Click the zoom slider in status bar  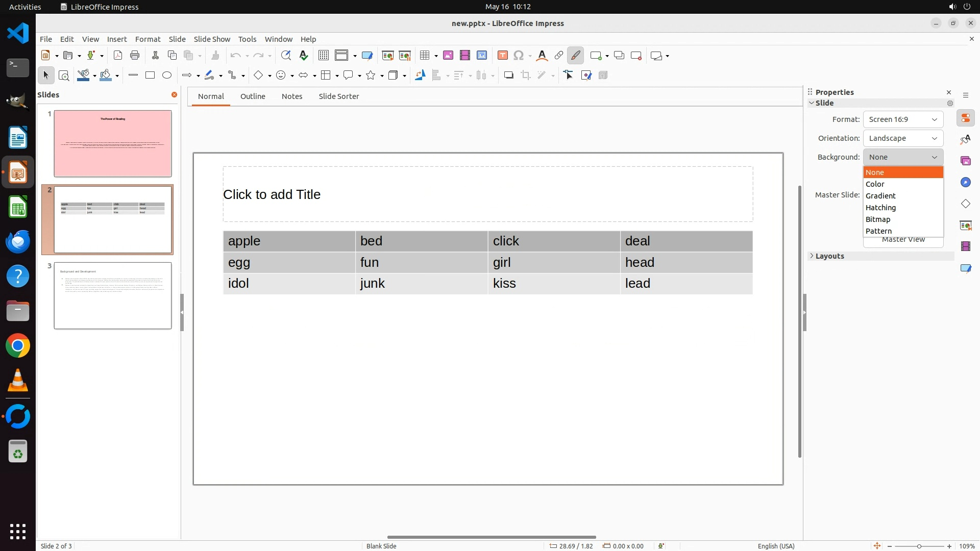(x=919, y=546)
